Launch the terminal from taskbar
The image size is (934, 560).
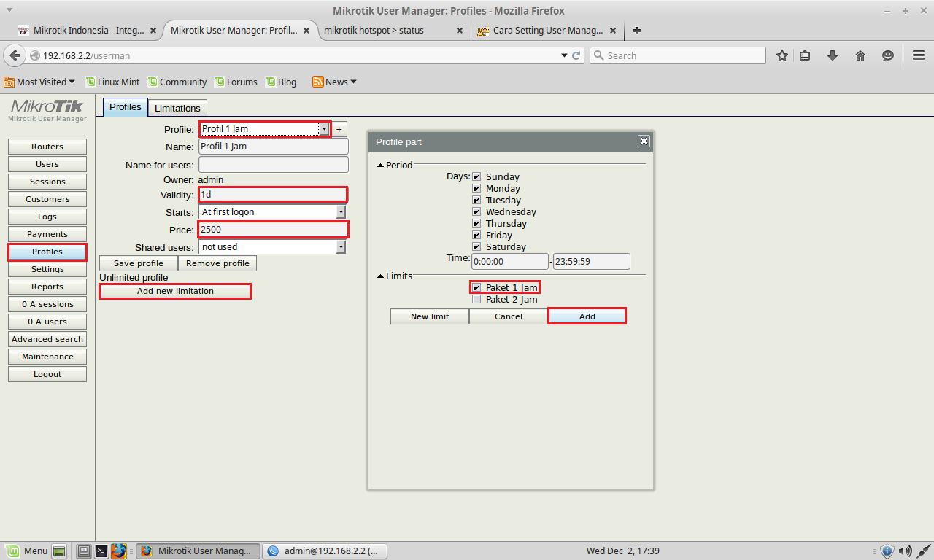pyautogui.click(x=101, y=551)
